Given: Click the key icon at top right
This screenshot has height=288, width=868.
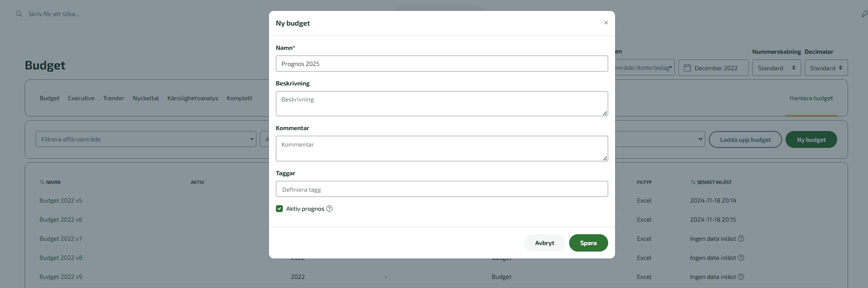Looking at the screenshot, I should pyautogui.click(x=864, y=14).
